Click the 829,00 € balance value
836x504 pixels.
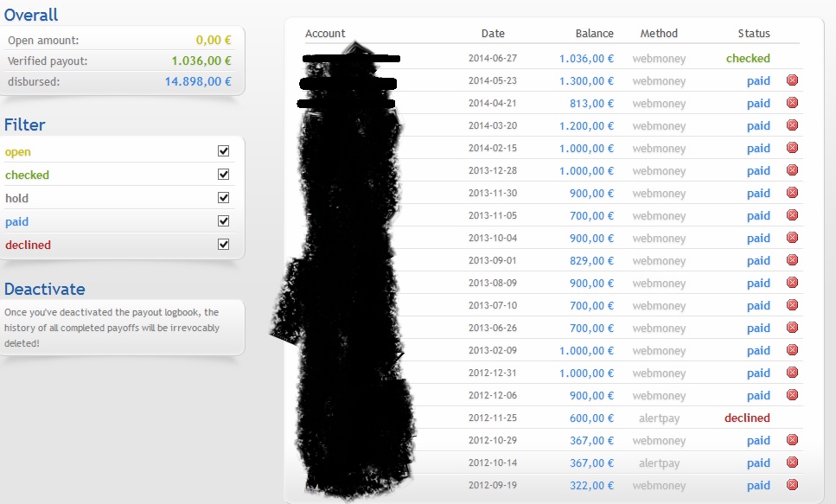tap(591, 261)
